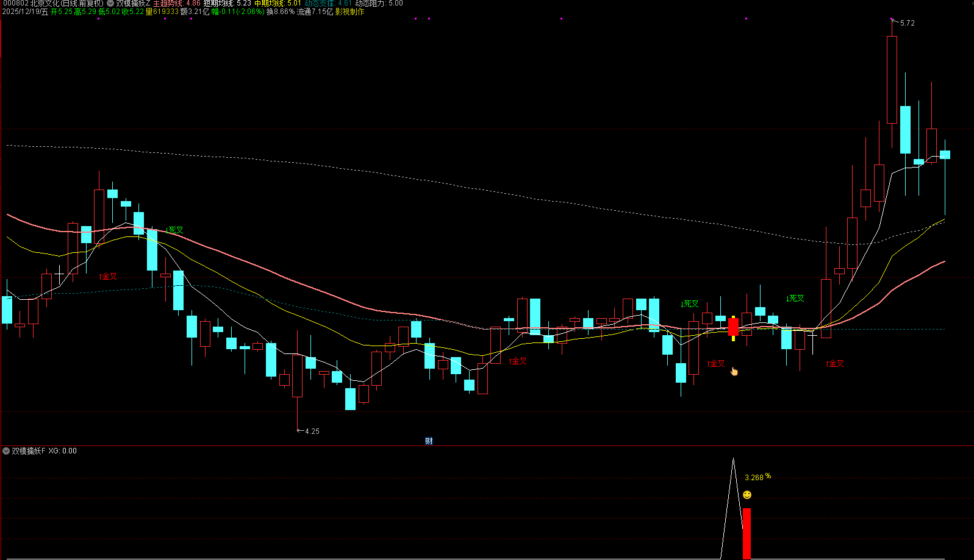Click the turnover amount 额3.21亿
The image size is (974, 560).
pyautogui.click(x=195, y=12)
